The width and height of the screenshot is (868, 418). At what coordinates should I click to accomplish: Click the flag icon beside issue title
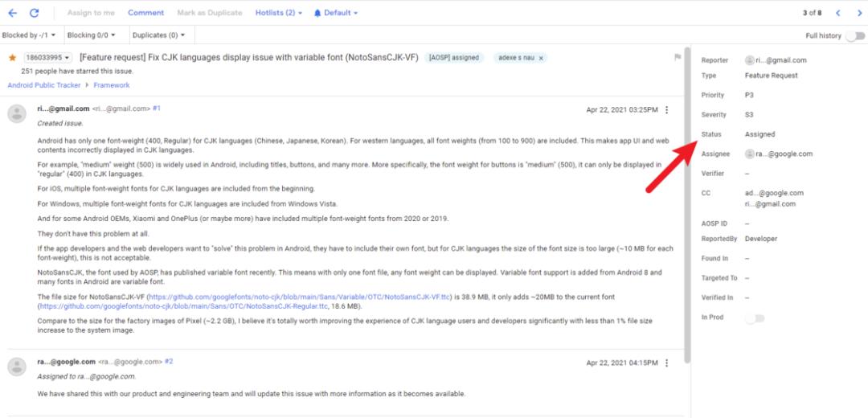point(677,57)
